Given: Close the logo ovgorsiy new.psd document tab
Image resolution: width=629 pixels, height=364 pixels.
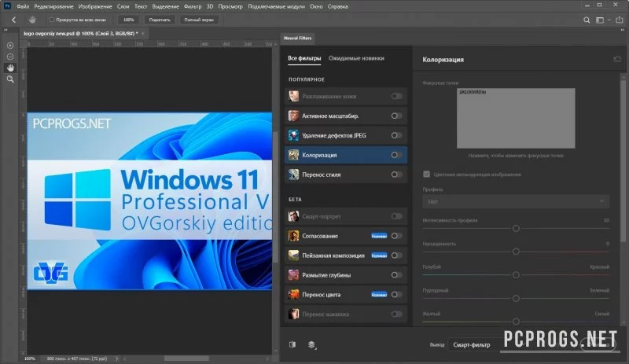Looking at the screenshot, I should [x=143, y=33].
